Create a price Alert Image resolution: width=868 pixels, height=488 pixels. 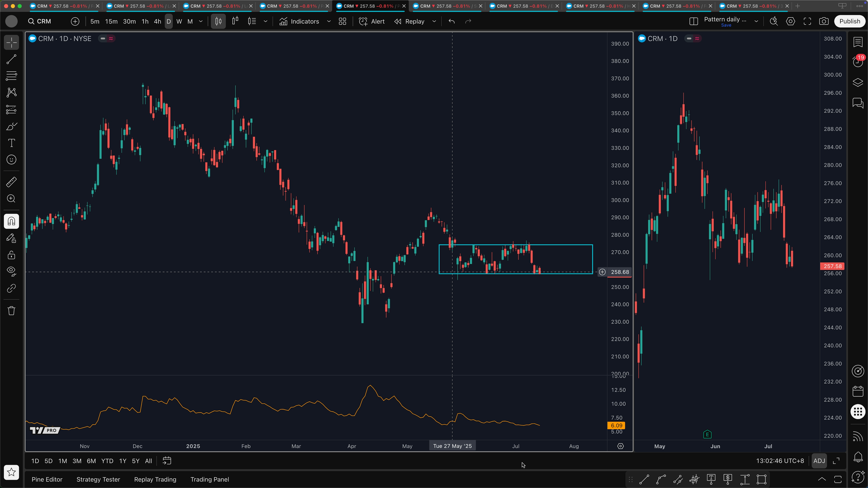(372, 21)
